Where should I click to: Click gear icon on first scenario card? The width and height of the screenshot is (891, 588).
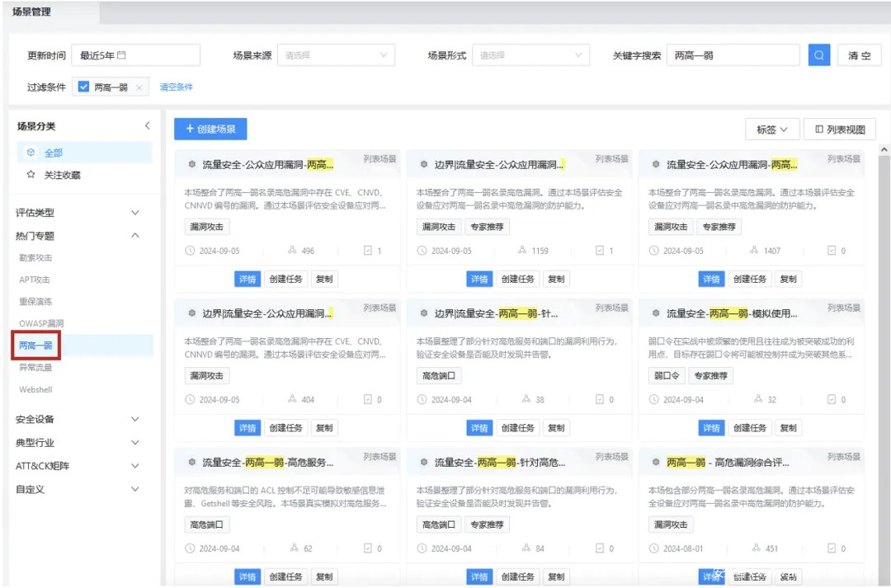coord(192,164)
